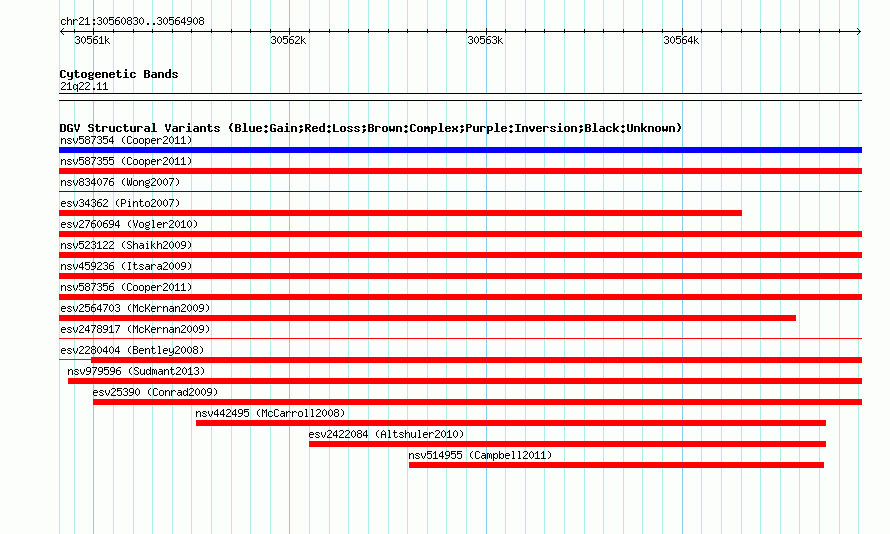Open the esv2478917 (McKernan2009) label
The height and width of the screenshot is (534, 890).
pyautogui.click(x=135, y=329)
